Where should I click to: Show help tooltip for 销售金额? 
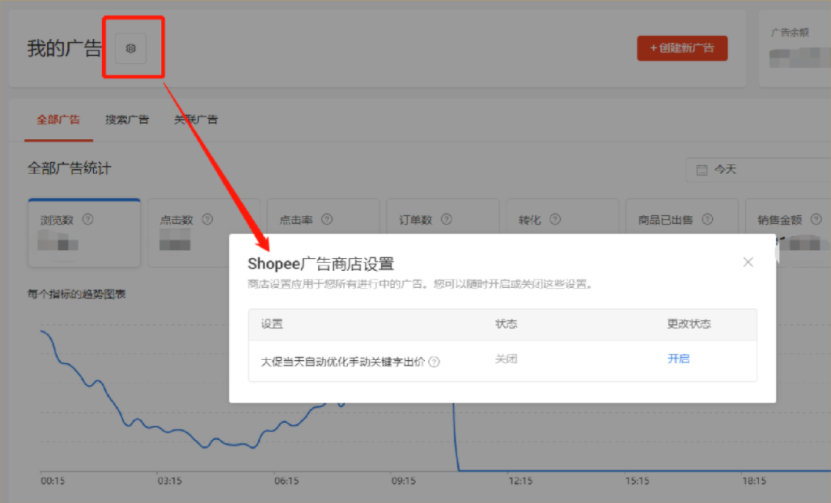pos(816,219)
